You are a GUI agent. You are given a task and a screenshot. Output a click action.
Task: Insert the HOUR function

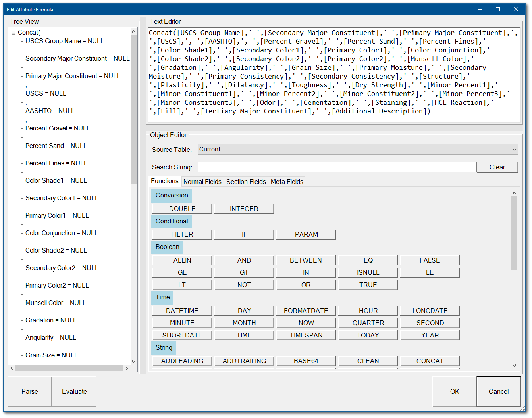pos(368,311)
